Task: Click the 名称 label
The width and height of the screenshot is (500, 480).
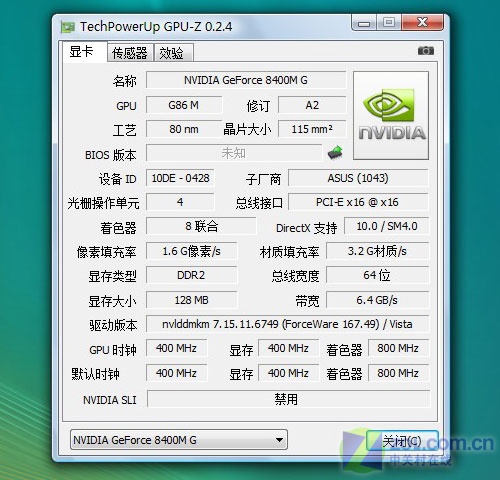Action: (125, 81)
